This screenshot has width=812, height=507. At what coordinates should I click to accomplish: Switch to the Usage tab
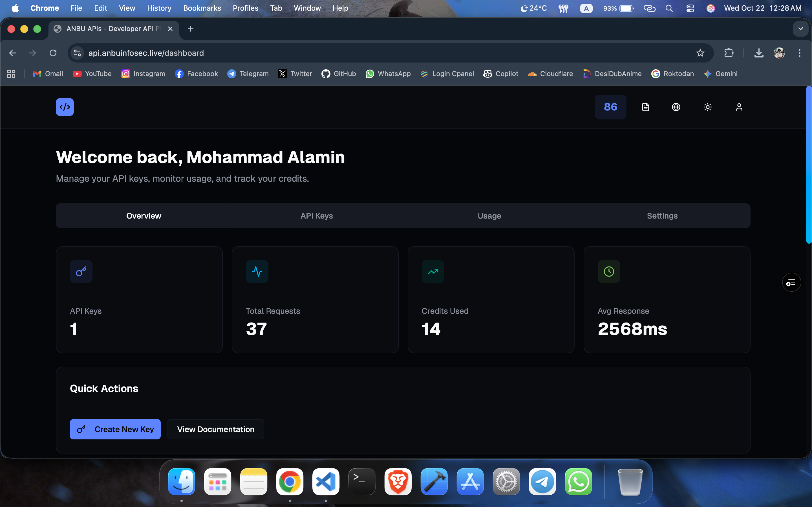pyautogui.click(x=489, y=215)
